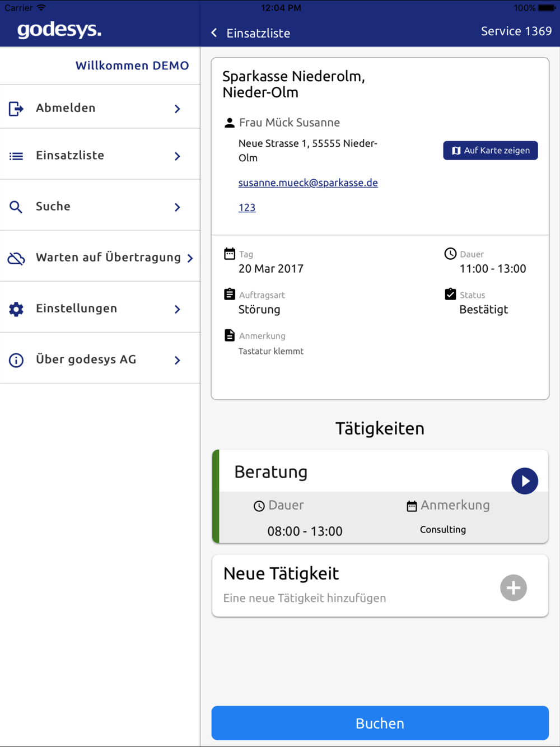560x747 pixels.
Task: Click the Über godesys AG info icon
Action: [16, 360]
